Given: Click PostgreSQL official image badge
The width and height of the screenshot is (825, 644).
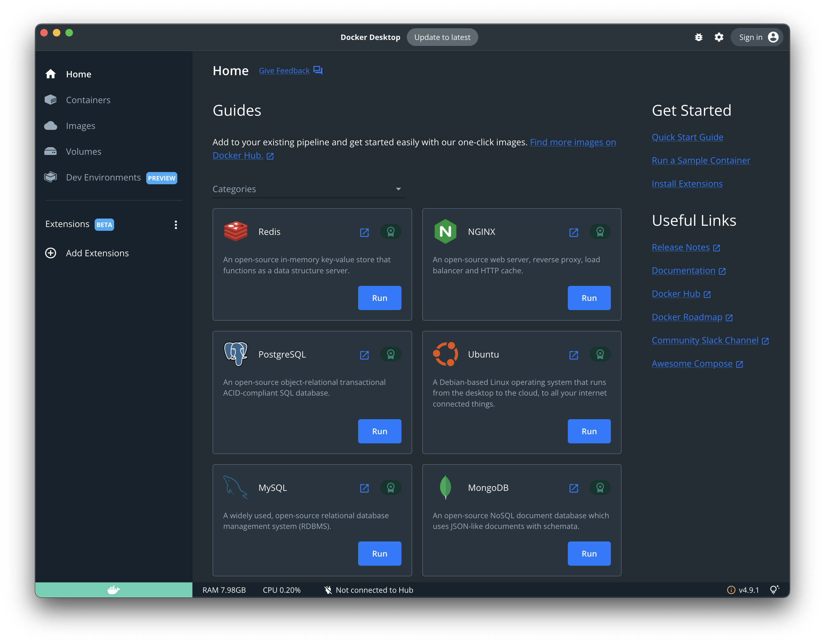Looking at the screenshot, I should pos(390,354).
